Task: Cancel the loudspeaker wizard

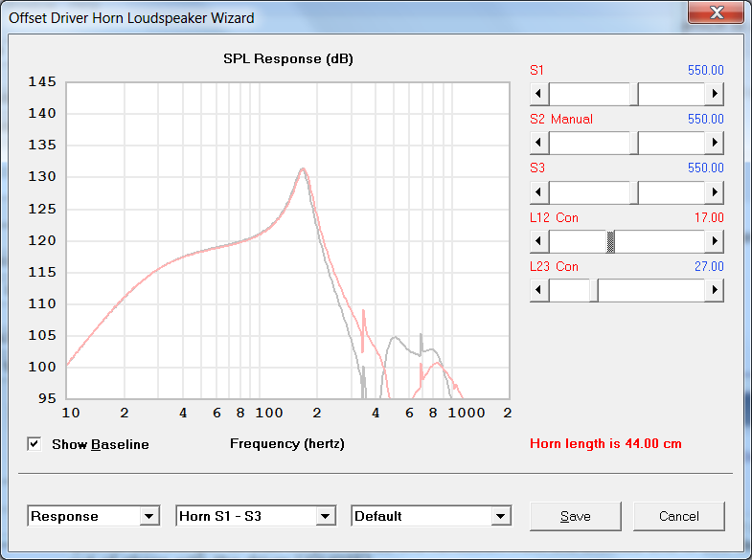Action: pyautogui.click(x=678, y=516)
